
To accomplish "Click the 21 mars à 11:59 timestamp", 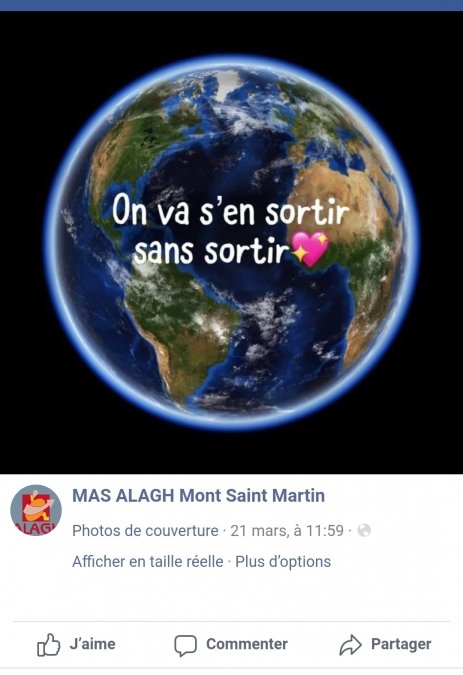I will (287, 530).
